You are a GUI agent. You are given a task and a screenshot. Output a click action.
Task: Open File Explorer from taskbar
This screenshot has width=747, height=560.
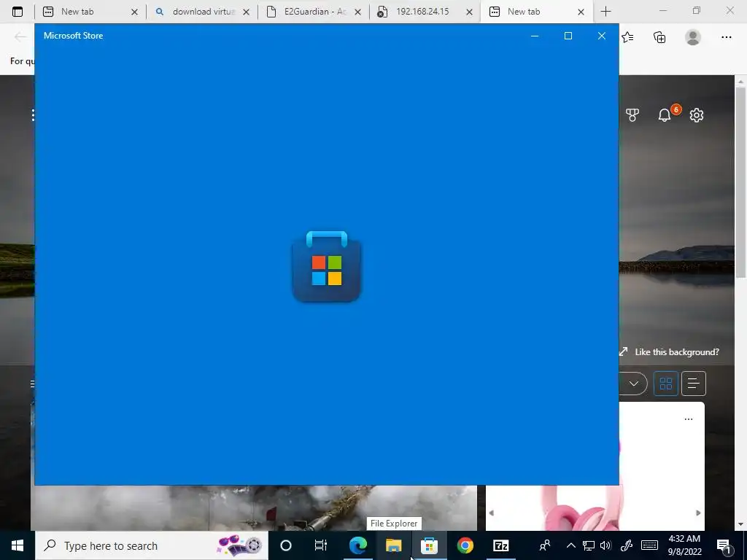(x=393, y=545)
